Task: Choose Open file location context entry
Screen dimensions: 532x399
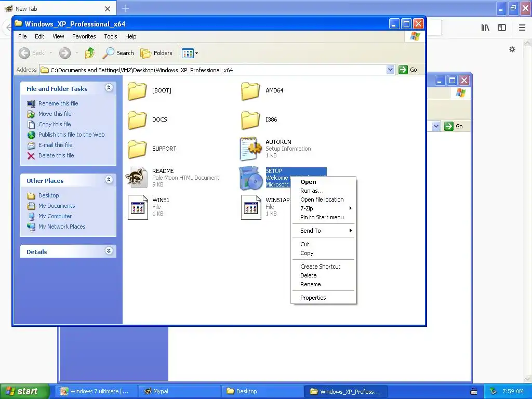Action: pyautogui.click(x=323, y=199)
